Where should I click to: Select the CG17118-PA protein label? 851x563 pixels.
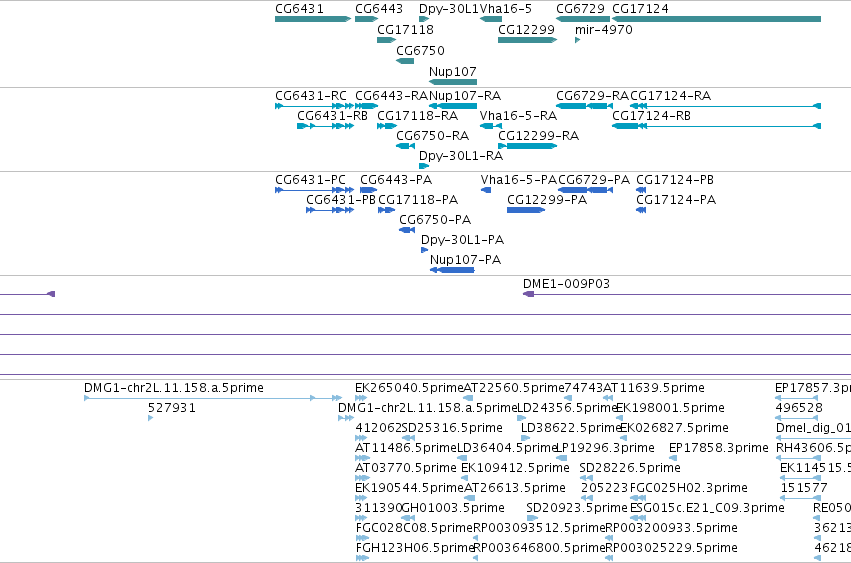(418, 200)
